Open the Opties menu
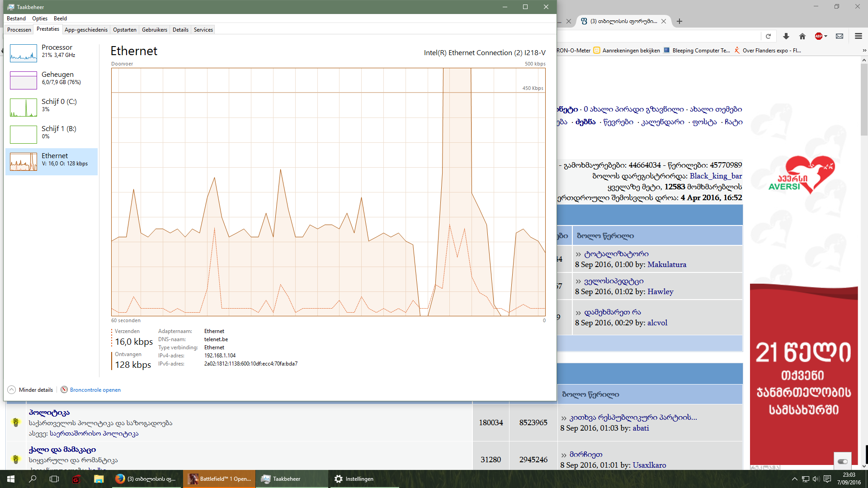Image resolution: width=868 pixels, height=488 pixels. 40,19
